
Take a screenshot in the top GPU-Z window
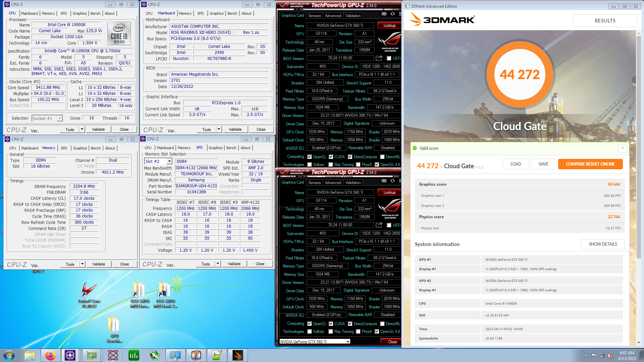click(x=384, y=14)
